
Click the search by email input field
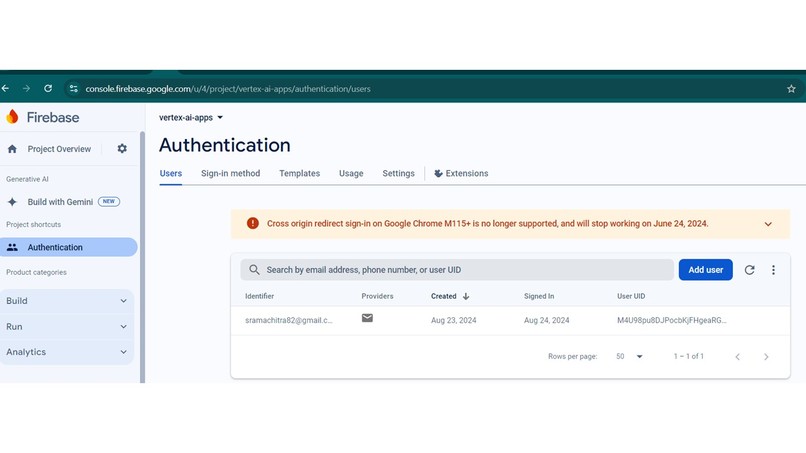pyautogui.click(x=457, y=270)
